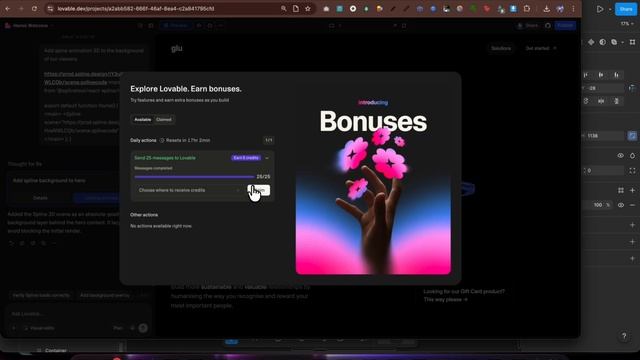
Task: Add a fill with plus icon beside grid
Action: point(632,190)
